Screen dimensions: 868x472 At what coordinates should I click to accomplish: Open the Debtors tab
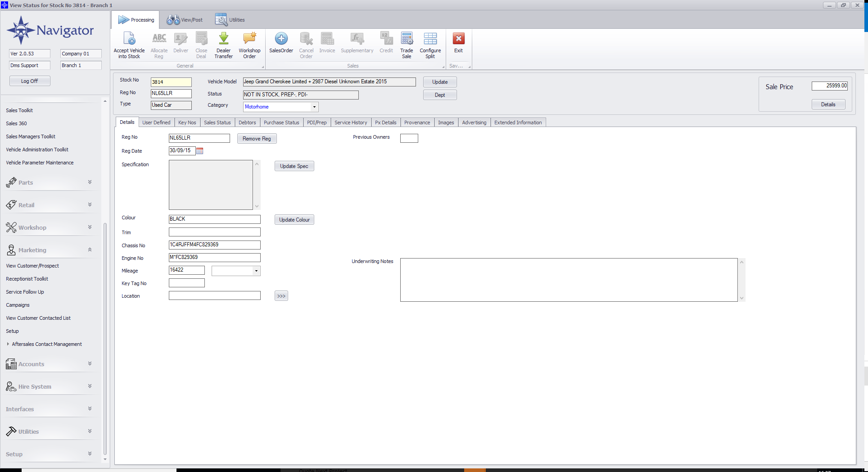click(x=247, y=123)
